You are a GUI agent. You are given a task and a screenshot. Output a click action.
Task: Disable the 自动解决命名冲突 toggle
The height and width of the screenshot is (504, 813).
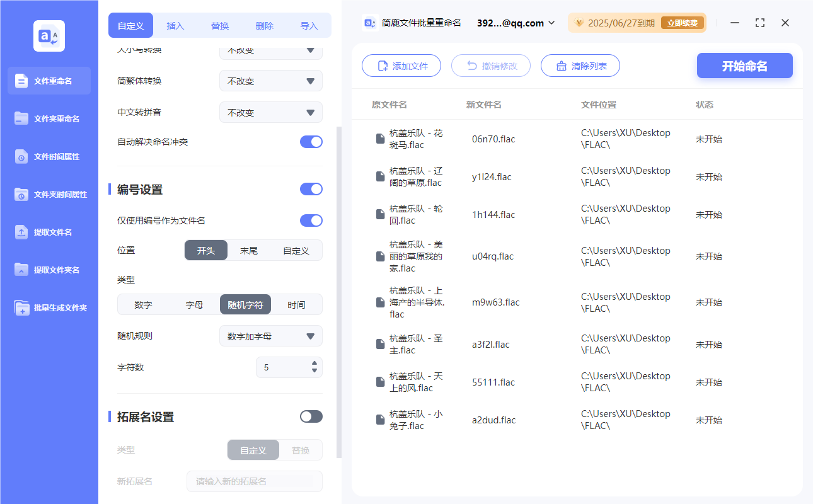[311, 142]
